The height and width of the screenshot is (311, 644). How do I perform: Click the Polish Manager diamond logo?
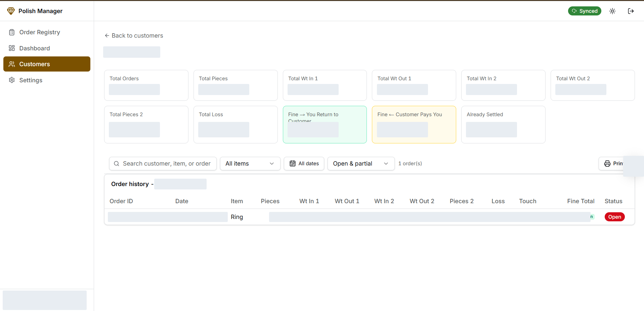pyautogui.click(x=11, y=11)
